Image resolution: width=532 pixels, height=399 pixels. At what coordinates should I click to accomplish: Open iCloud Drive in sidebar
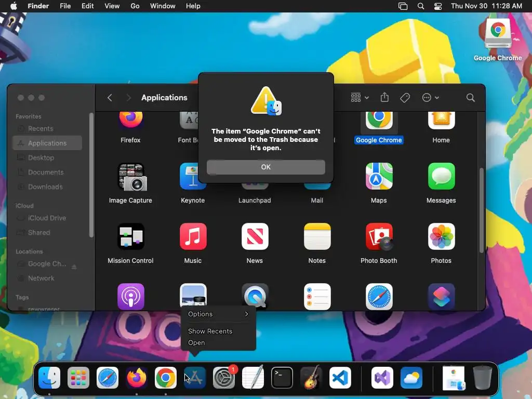point(47,218)
